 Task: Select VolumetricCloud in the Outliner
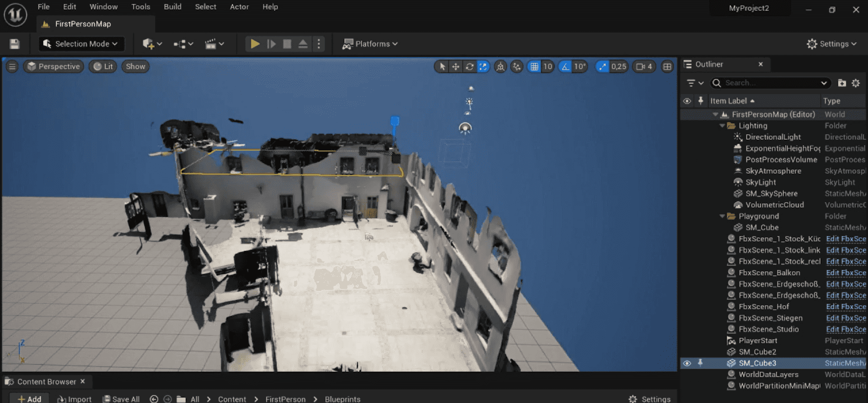(x=775, y=205)
